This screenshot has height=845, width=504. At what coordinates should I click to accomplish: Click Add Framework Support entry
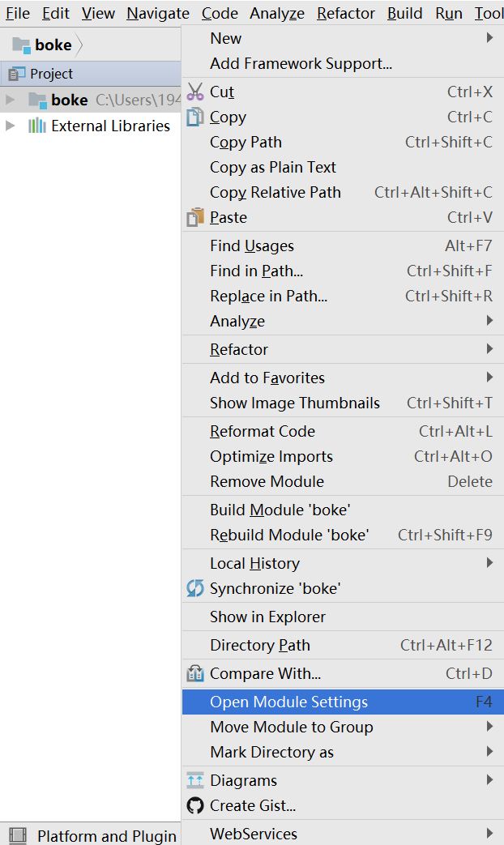pyautogui.click(x=301, y=63)
